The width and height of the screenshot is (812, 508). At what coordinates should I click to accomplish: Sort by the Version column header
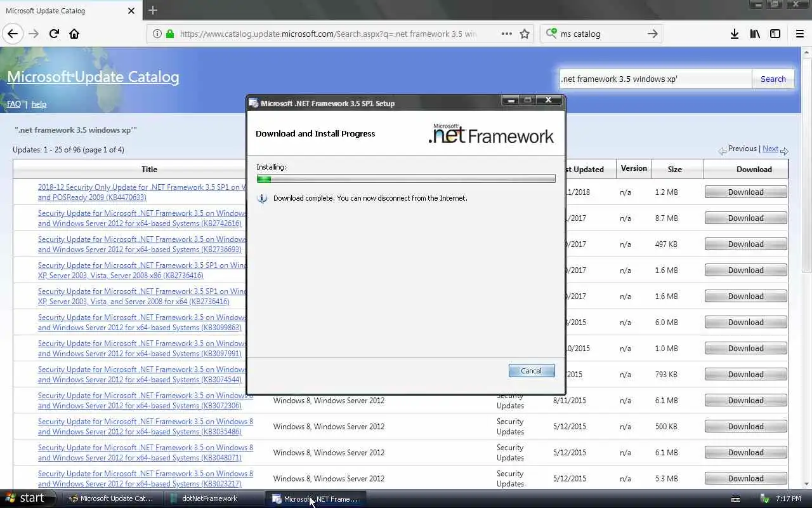[634, 168]
